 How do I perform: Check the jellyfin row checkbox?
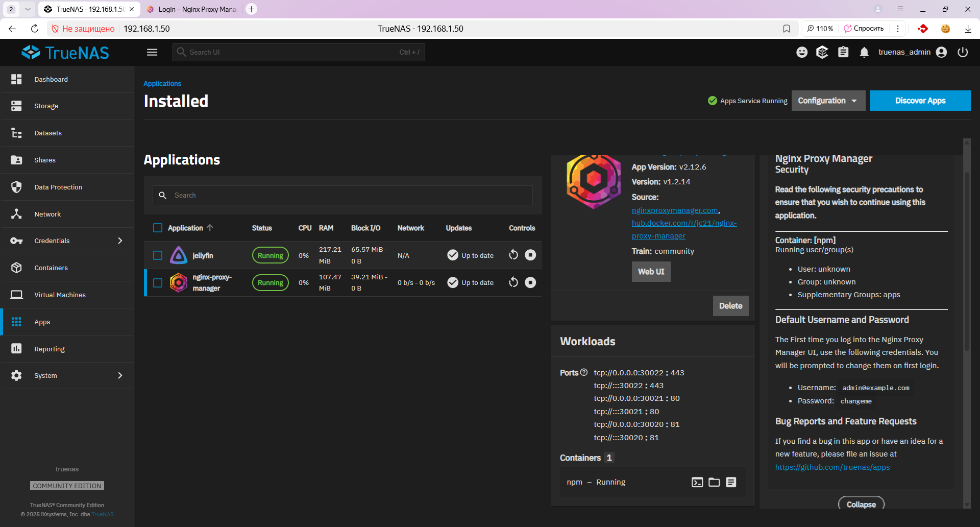(158, 255)
